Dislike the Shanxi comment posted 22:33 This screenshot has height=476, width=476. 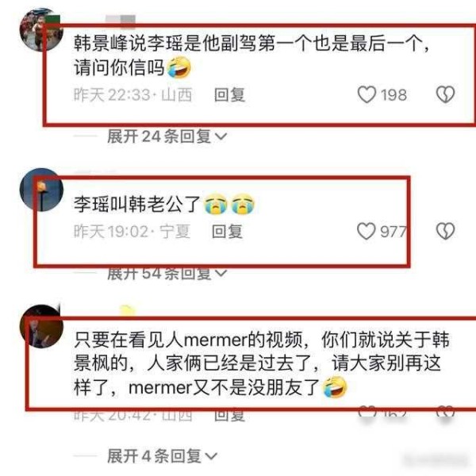pyautogui.click(x=445, y=94)
